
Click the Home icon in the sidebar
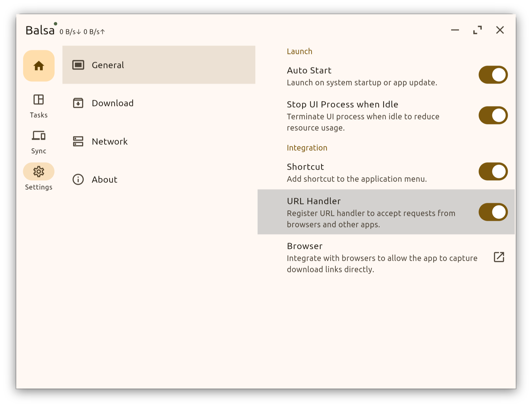[x=38, y=66]
